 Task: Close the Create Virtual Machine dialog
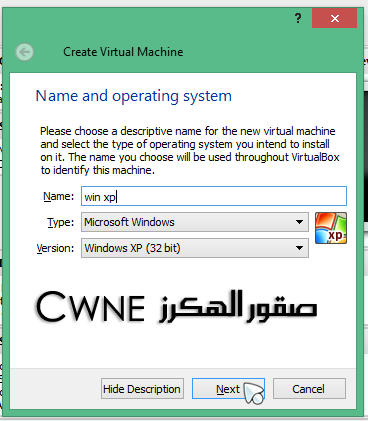[x=334, y=18]
